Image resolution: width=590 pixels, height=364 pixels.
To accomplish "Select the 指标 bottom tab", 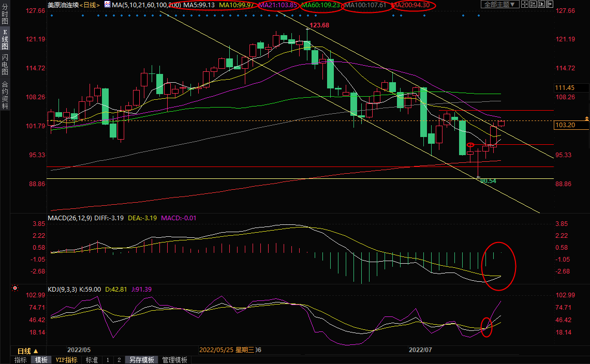I will click(x=21, y=360).
